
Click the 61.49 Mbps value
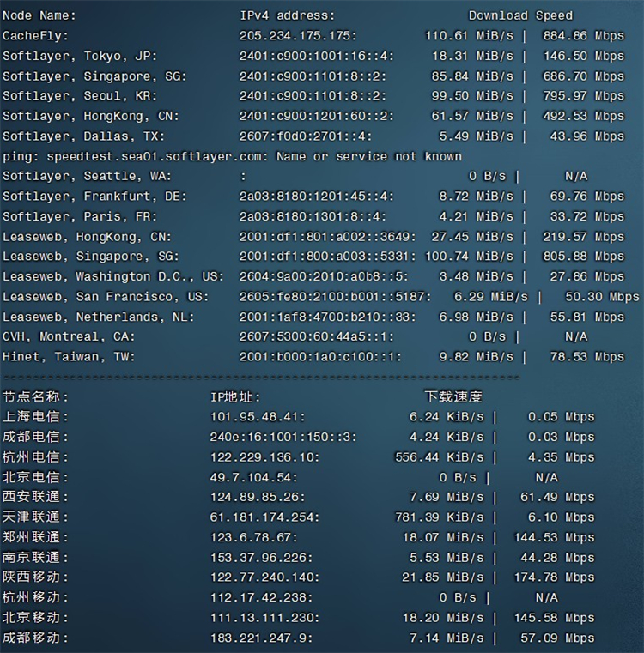[x=557, y=497]
